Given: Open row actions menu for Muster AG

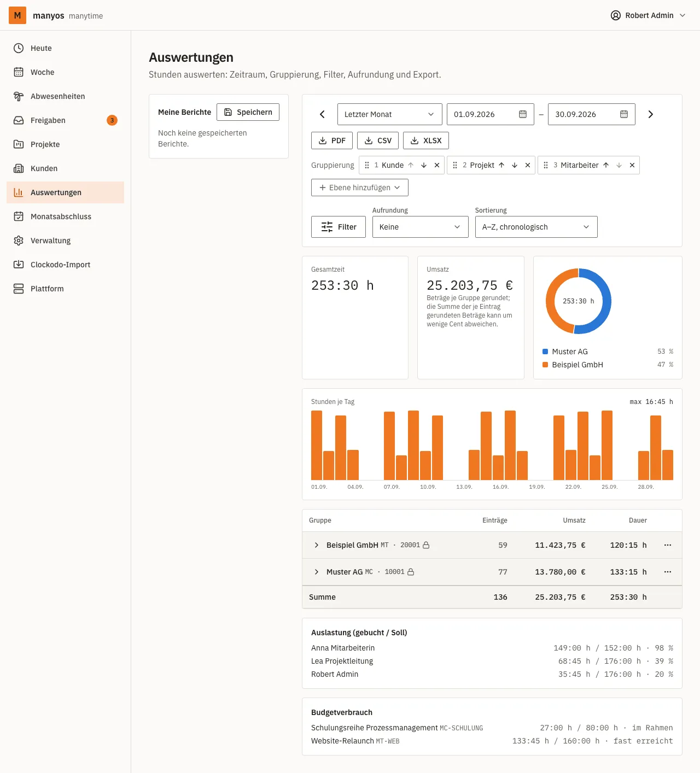Looking at the screenshot, I should tap(668, 572).
